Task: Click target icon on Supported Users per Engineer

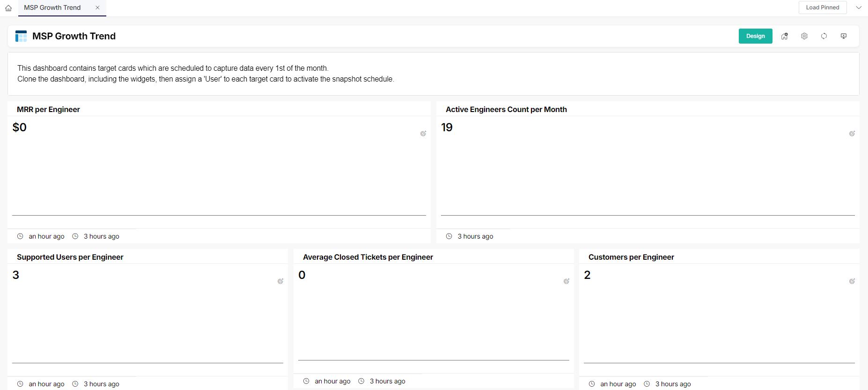Action: [280, 281]
